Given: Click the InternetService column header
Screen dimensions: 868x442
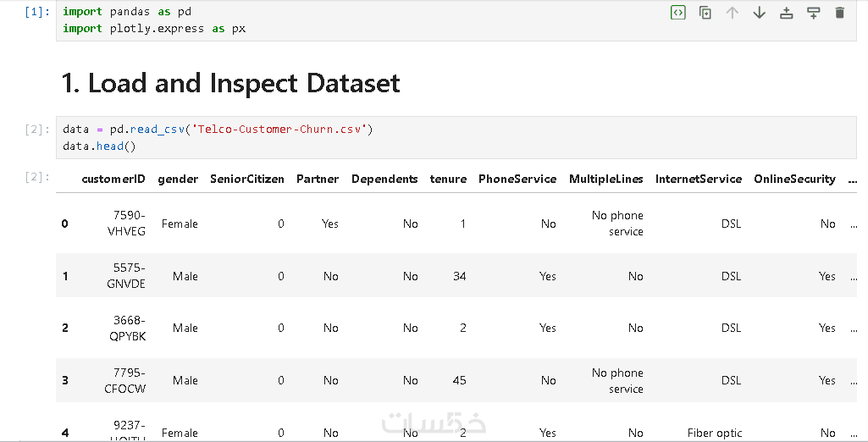Looking at the screenshot, I should coord(698,179).
